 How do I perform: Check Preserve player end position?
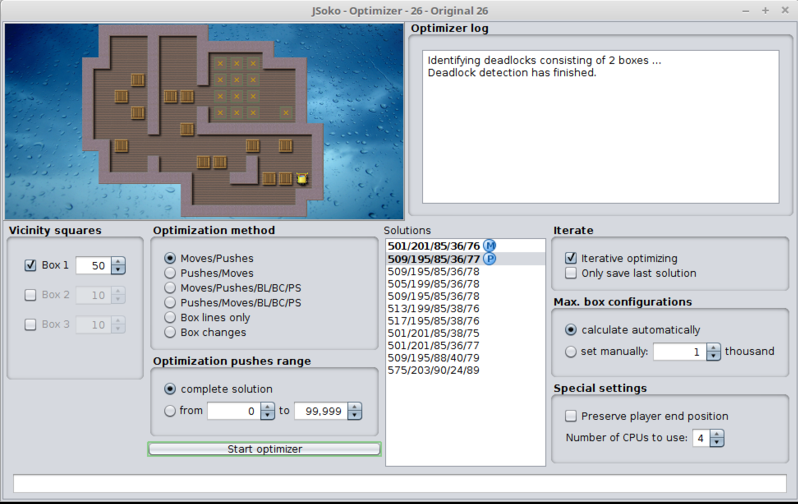click(571, 416)
